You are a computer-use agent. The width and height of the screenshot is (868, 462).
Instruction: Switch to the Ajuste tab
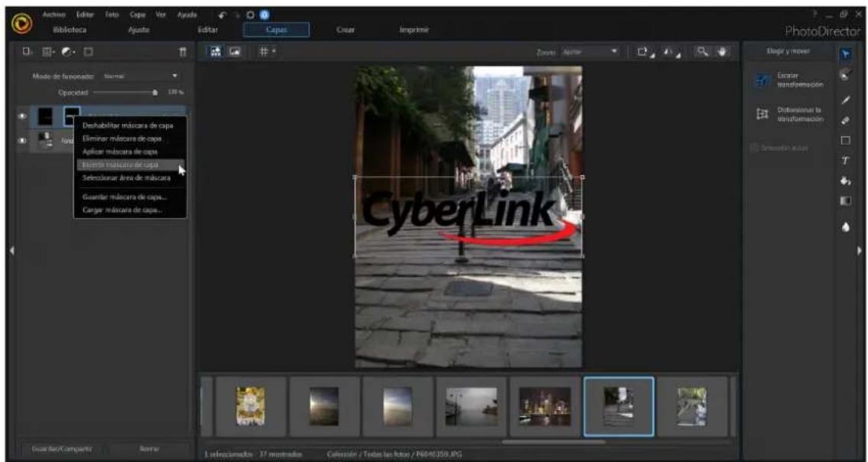pos(138,30)
